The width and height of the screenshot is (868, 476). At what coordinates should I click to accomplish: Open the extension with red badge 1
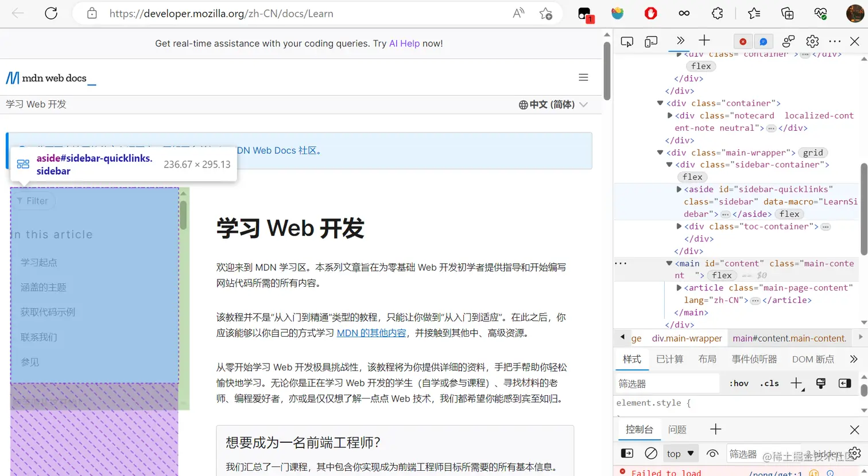coord(585,14)
